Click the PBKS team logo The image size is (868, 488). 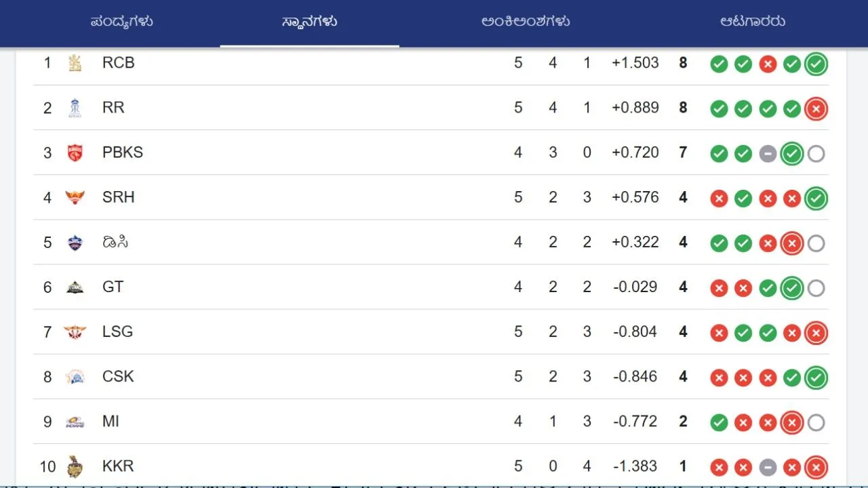(x=75, y=152)
